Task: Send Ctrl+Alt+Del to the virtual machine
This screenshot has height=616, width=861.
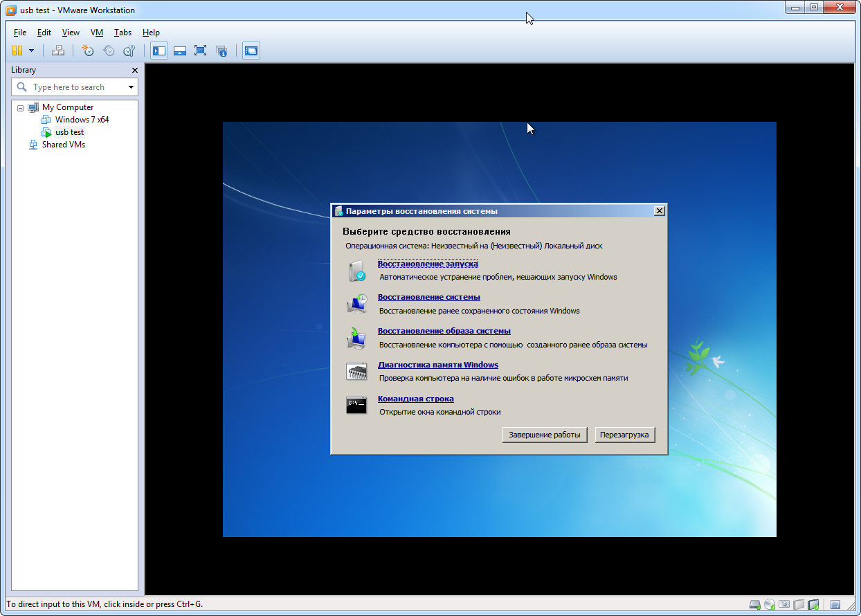Action: click(x=58, y=51)
